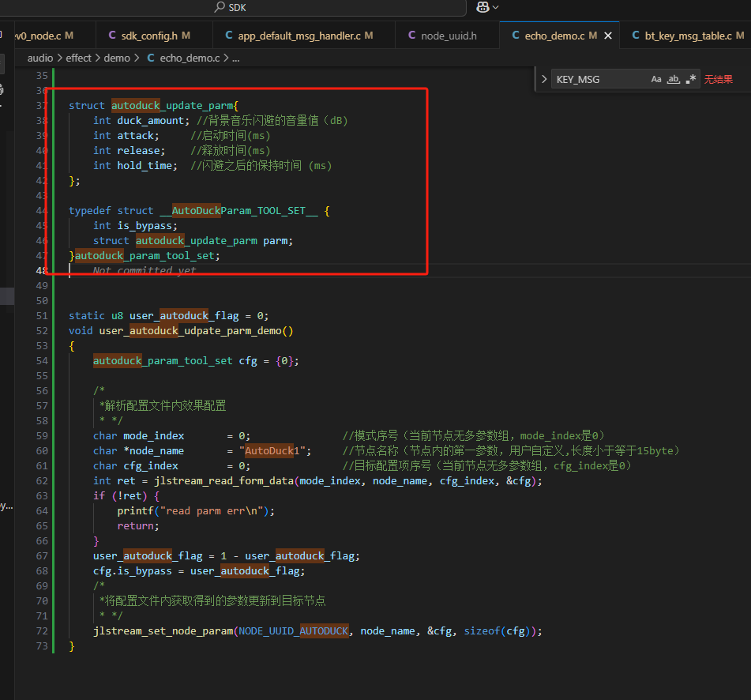Click the effect breadcrumb segment

[x=78, y=58]
